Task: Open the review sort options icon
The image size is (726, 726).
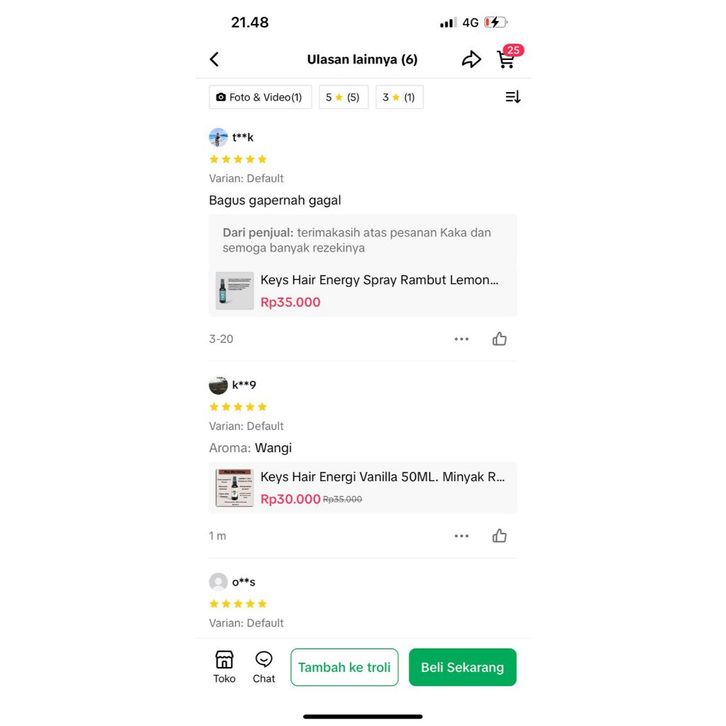Action: point(513,97)
